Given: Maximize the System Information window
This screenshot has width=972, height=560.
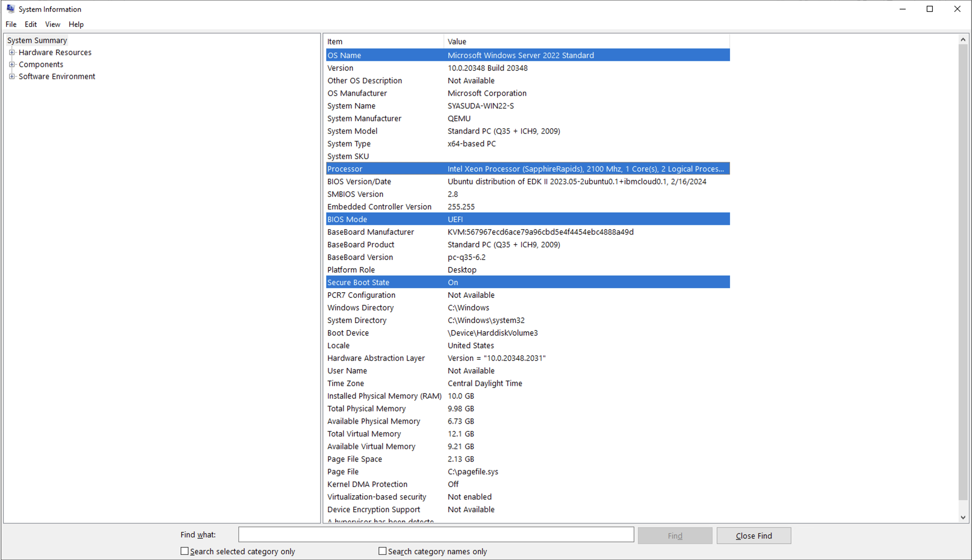Looking at the screenshot, I should tap(929, 9).
